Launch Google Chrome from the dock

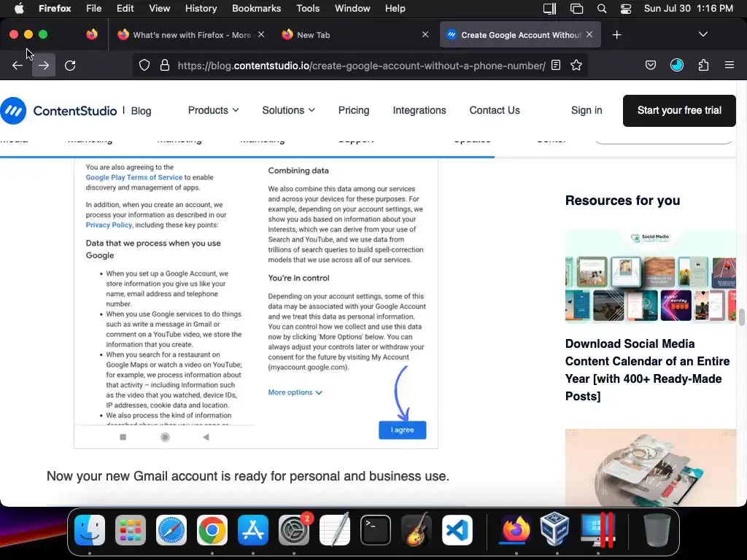(212, 530)
